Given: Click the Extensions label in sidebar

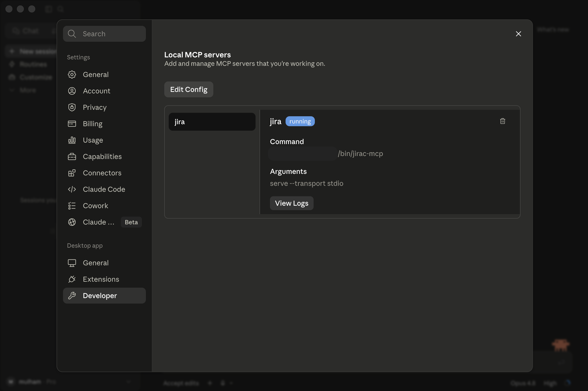Looking at the screenshot, I should click(101, 279).
